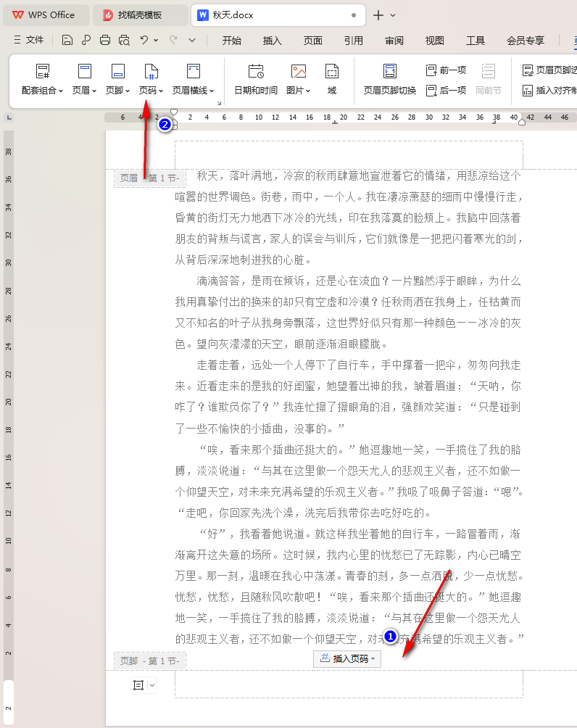Click the 页眉 - 第 1 节 header label

(150, 178)
